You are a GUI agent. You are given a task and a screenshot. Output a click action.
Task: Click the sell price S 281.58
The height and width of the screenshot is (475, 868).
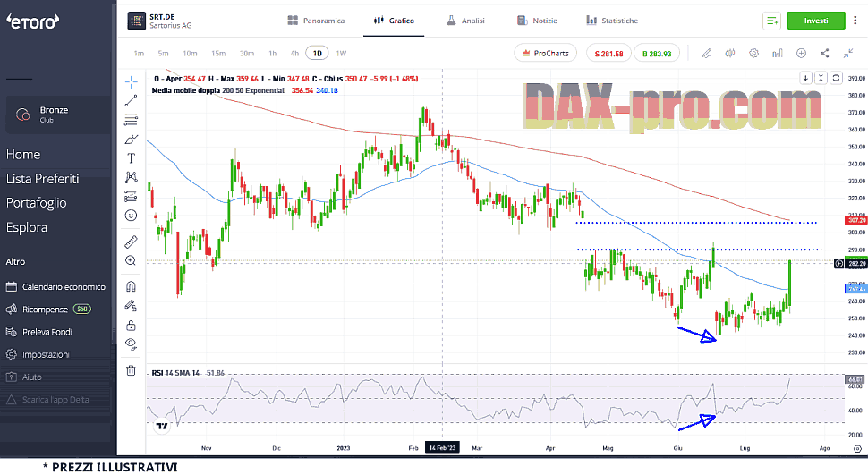pyautogui.click(x=608, y=54)
